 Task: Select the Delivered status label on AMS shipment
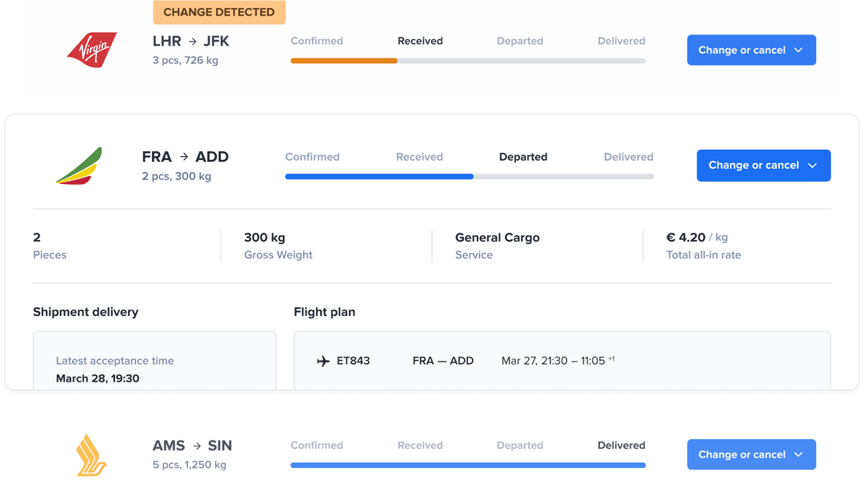point(622,445)
